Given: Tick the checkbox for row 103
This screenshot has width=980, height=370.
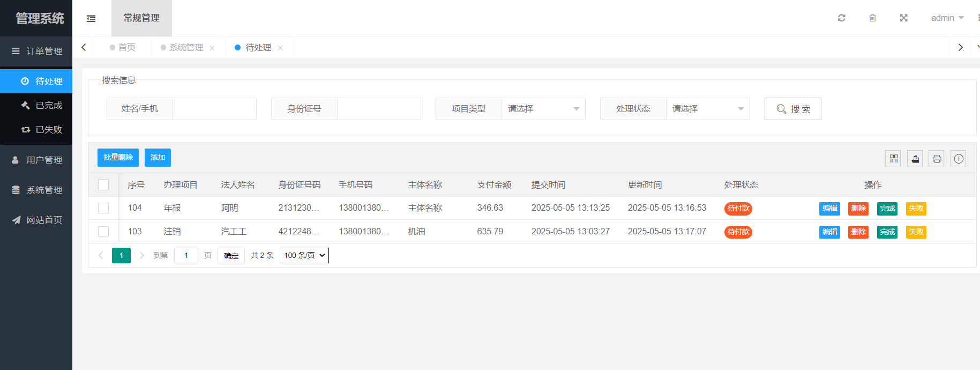Looking at the screenshot, I should [103, 232].
